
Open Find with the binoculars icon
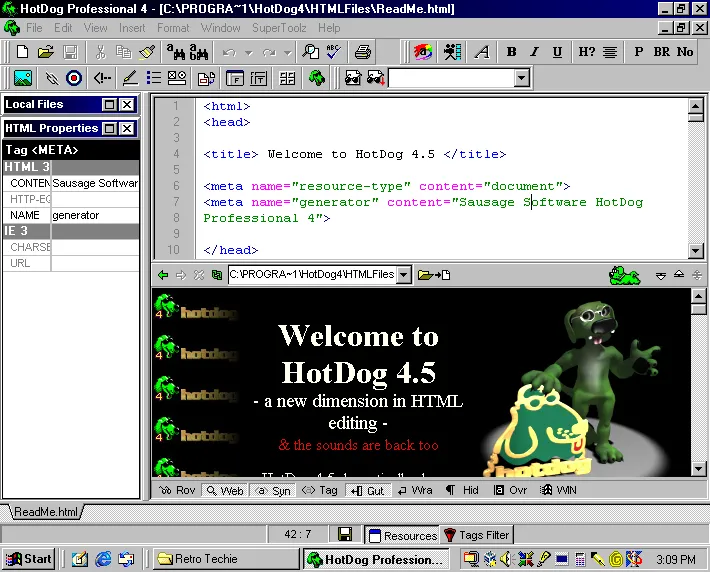coord(175,52)
